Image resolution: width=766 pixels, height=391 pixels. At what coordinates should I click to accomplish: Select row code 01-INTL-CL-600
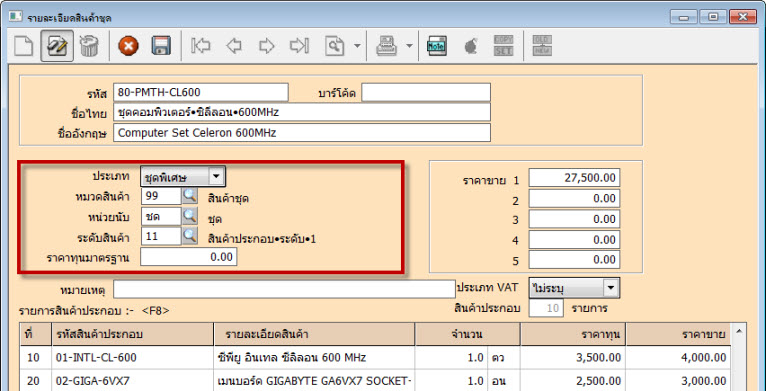[x=132, y=358]
